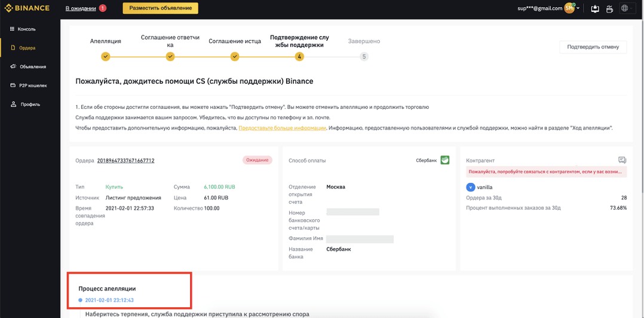644x318 pixels.
Task: Click the appeal timestamp 2021-02-01 23:12:43
Action: point(109,300)
